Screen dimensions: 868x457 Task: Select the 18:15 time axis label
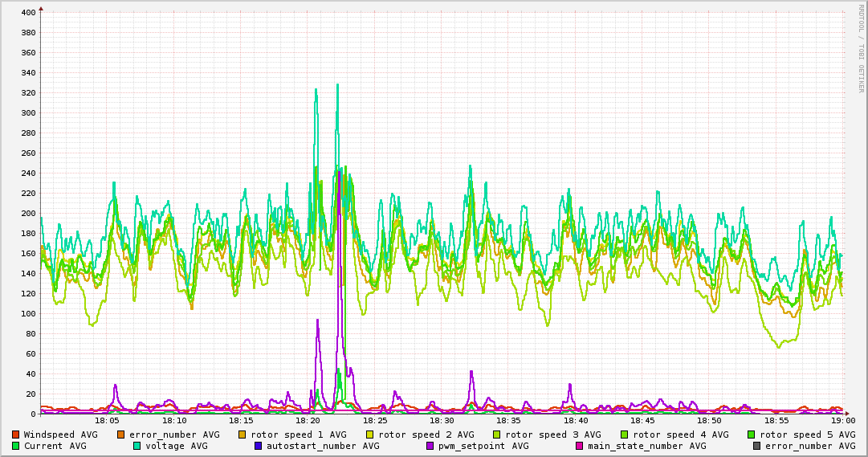click(x=242, y=421)
